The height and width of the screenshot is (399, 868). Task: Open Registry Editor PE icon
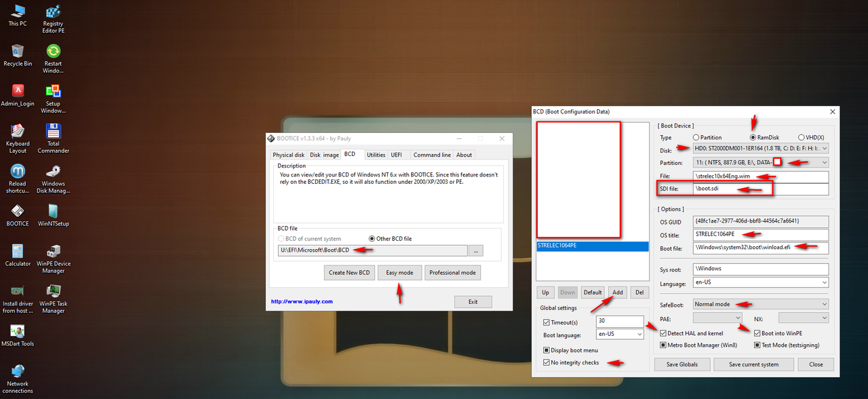pyautogui.click(x=53, y=18)
